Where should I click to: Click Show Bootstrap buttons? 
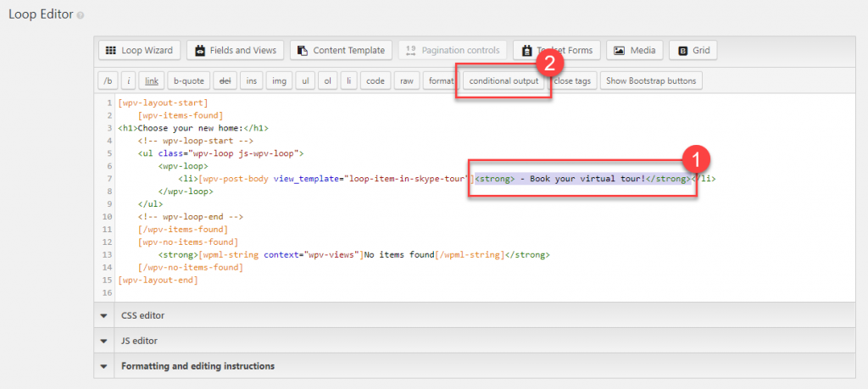[x=651, y=81]
